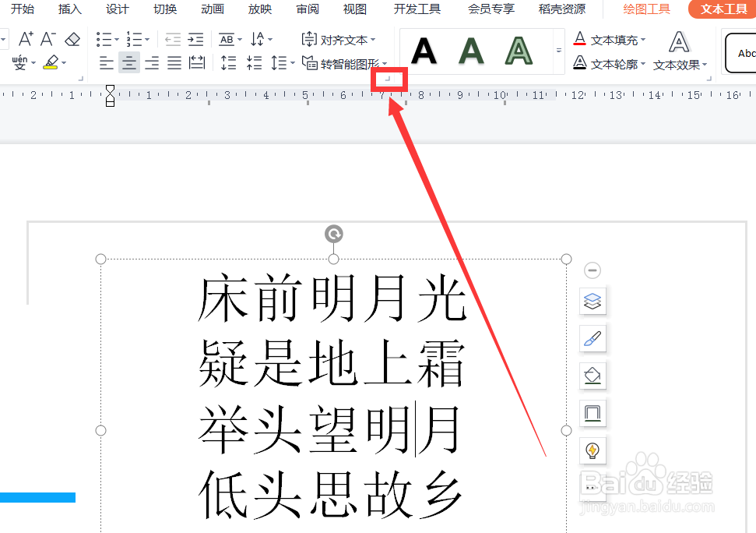
Task: Apply the black fill WordArt preset style
Action: [x=424, y=51]
